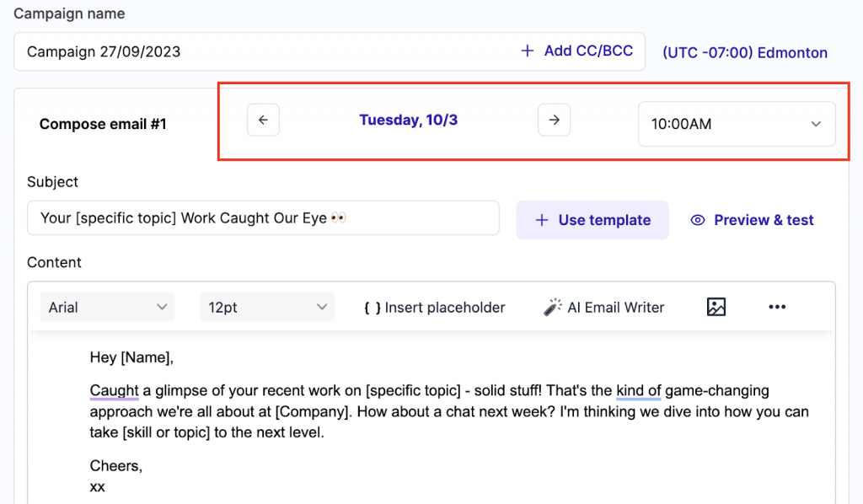The width and height of the screenshot is (863, 504).
Task: Click the next day right arrow
Action: pos(554,120)
